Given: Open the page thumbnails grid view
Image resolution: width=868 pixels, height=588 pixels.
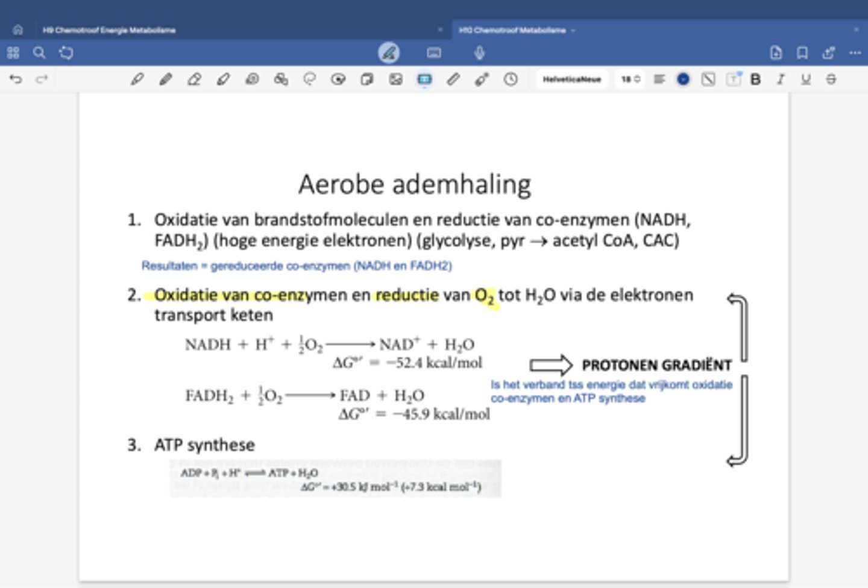Looking at the screenshot, I should [x=13, y=53].
